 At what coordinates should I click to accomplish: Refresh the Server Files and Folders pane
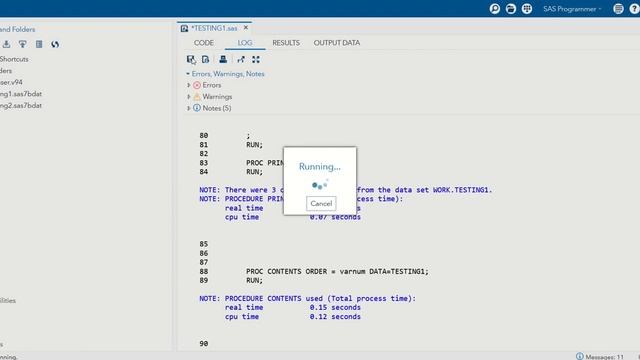[55, 44]
